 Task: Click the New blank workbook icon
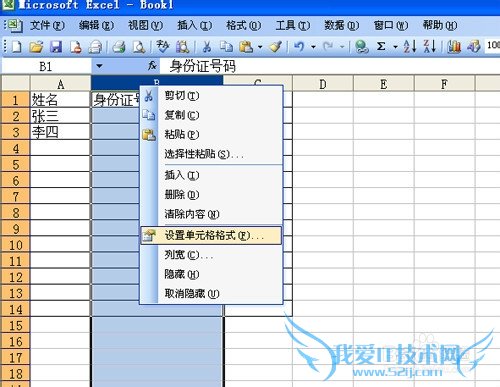16,47
